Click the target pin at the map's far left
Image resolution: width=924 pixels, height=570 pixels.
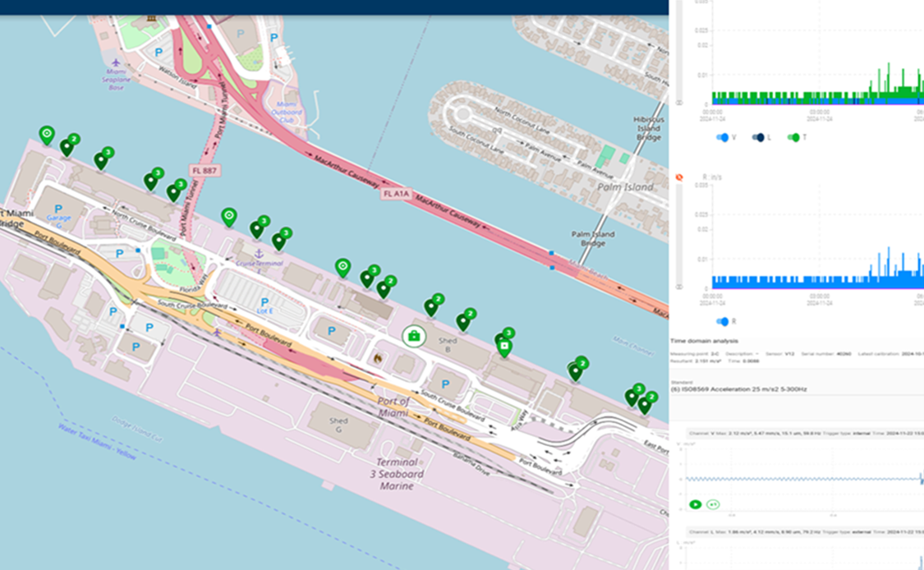click(x=47, y=134)
